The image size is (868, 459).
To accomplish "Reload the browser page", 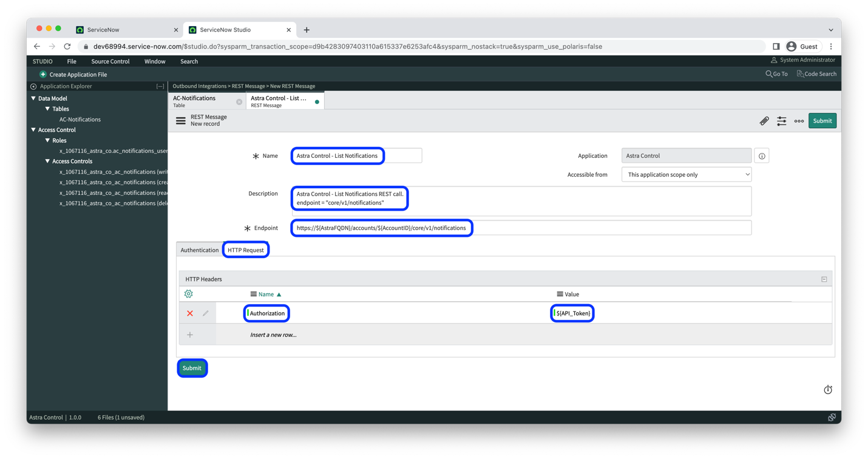I will (67, 46).
